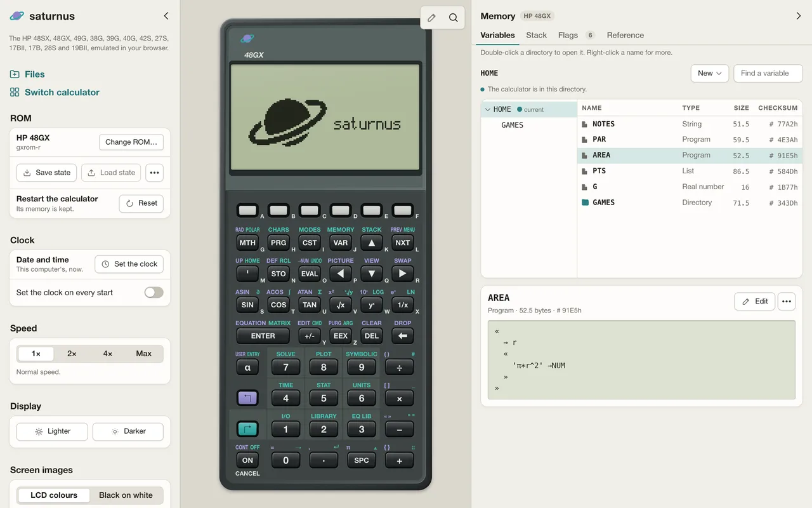The width and height of the screenshot is (812, 508).
Task: Click the pencil edit icon above the calculator
Action: 431,18
